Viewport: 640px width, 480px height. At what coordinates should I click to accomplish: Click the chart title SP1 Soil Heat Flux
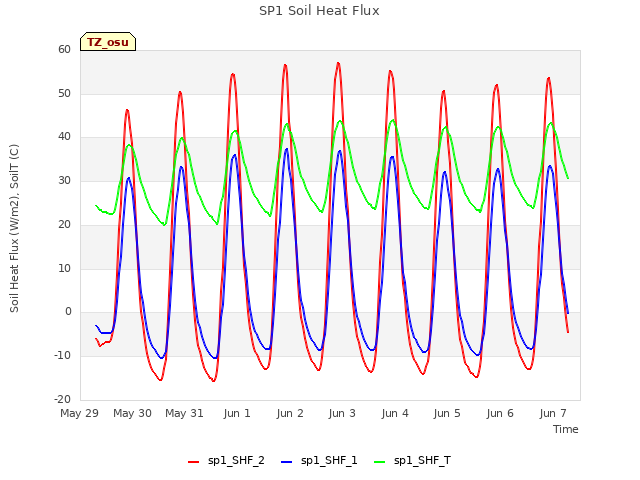coord(319,11)
